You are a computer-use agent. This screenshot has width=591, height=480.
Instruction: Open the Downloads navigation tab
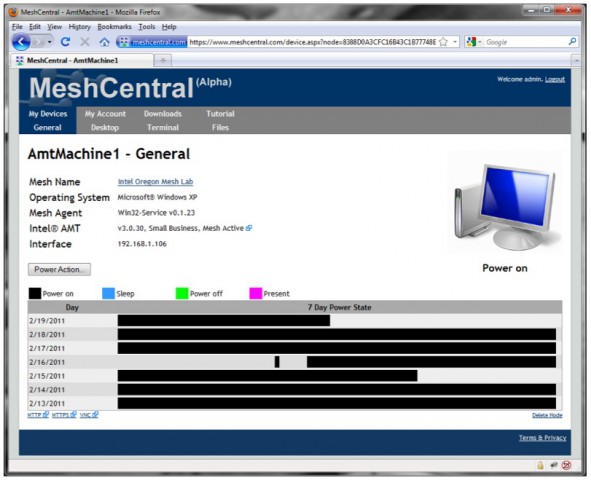tap(162, 114)
